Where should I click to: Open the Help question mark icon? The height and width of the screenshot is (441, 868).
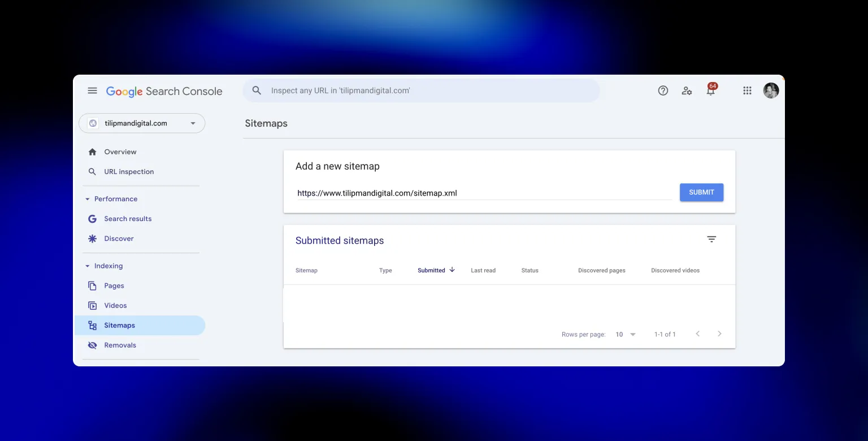point(663,90)
